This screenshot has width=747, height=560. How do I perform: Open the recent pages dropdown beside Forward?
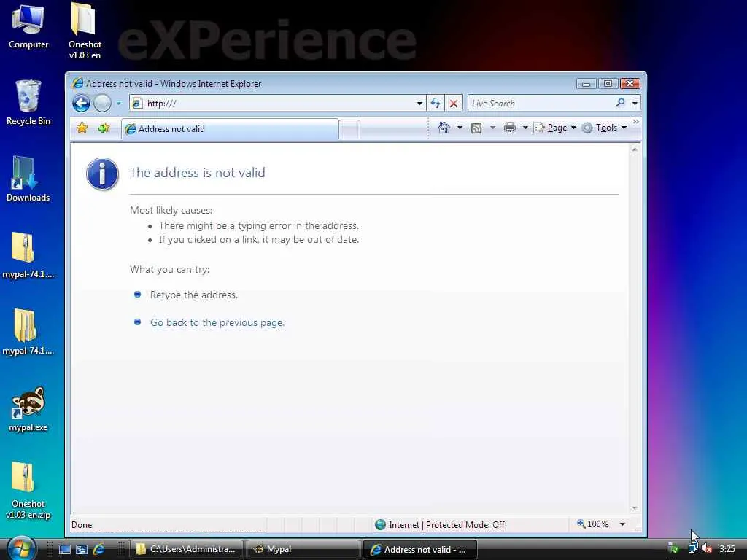[x=119, y=103]
